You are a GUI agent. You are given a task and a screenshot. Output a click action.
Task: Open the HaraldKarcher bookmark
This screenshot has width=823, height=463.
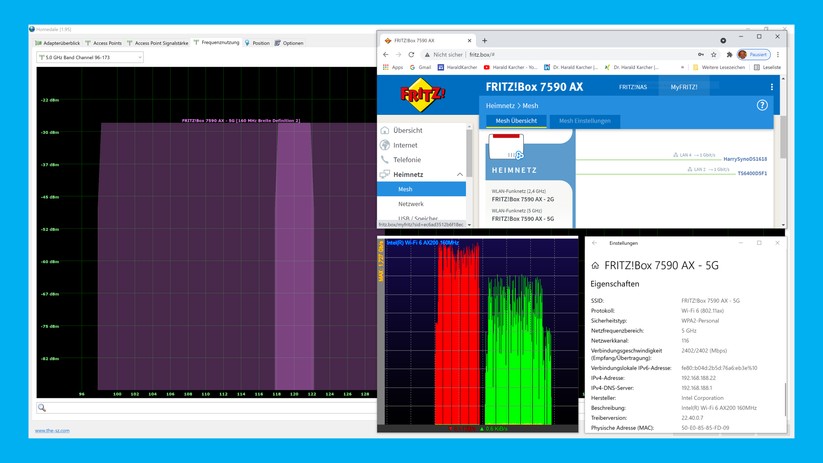pos(457,67)
